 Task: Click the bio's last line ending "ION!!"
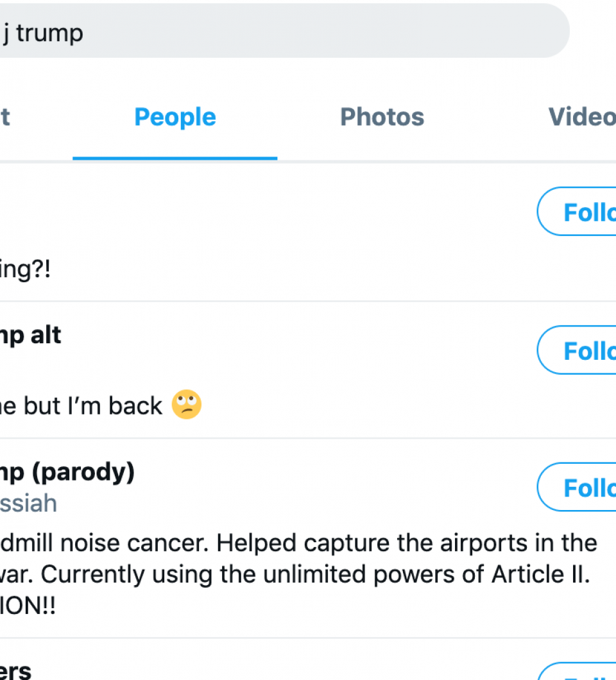coord(28,606)
